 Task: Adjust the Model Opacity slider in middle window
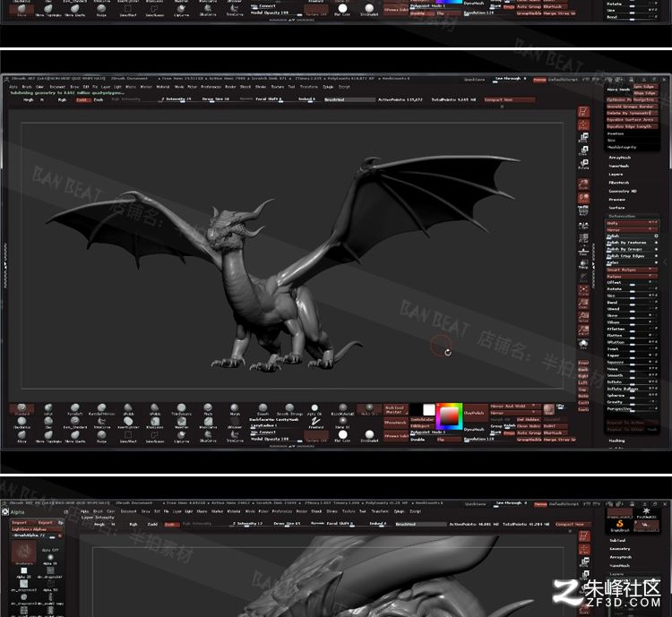[x=277, y=439]
